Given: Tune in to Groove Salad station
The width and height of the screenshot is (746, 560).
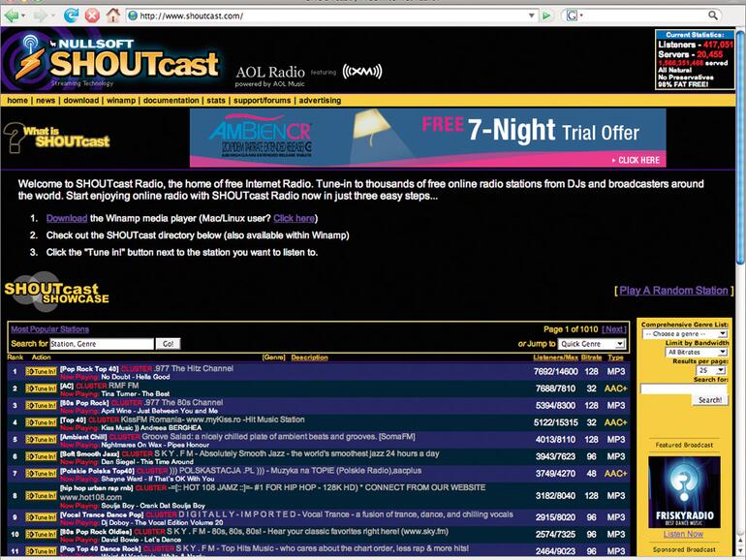Looking at the screenshot, I should [x=41, y=439].
